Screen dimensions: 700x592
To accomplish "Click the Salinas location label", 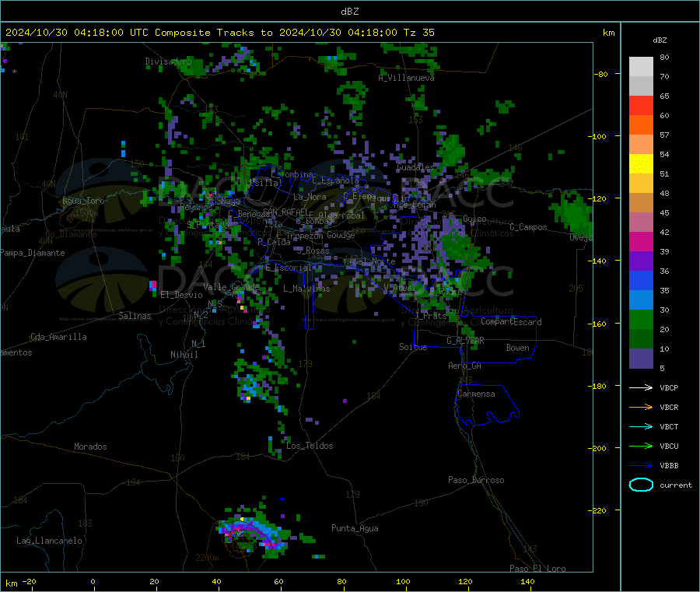I will (135, 316).
